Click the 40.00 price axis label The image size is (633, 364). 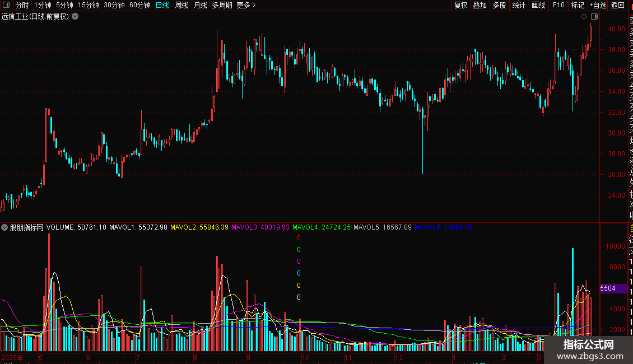616,29
